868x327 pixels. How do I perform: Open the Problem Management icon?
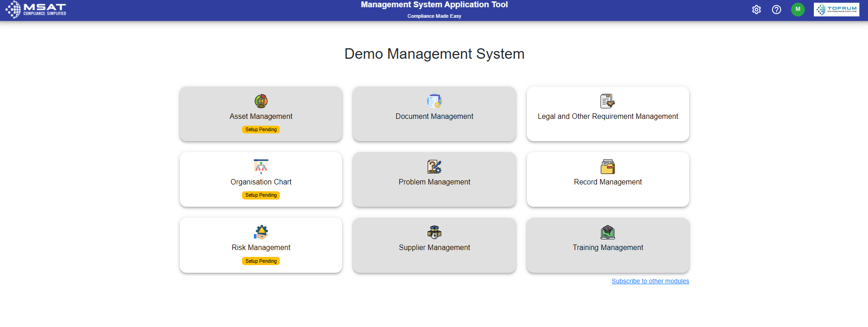[434, 166]
